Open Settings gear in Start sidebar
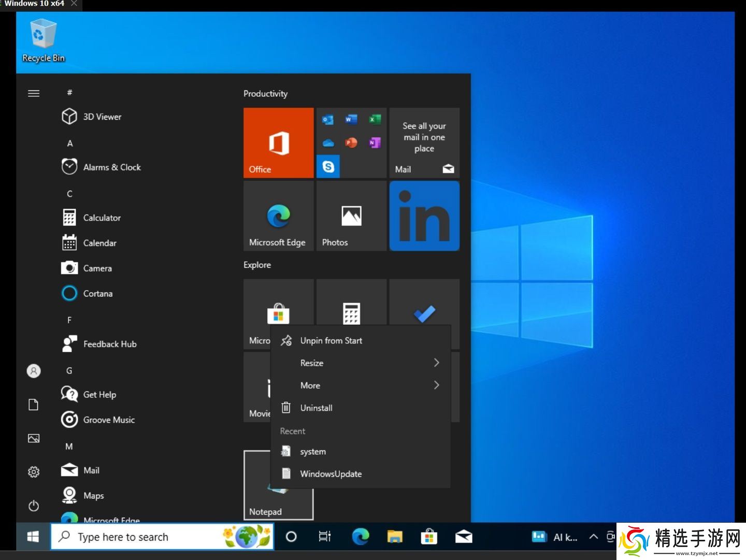This screenshot has height=560, width=746. 34,472
